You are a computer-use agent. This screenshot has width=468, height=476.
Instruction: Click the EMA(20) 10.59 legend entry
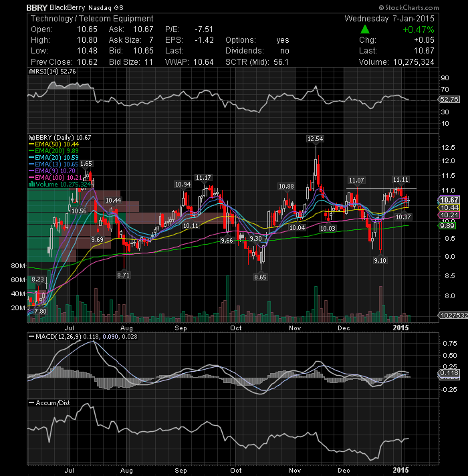click(53, 158)
